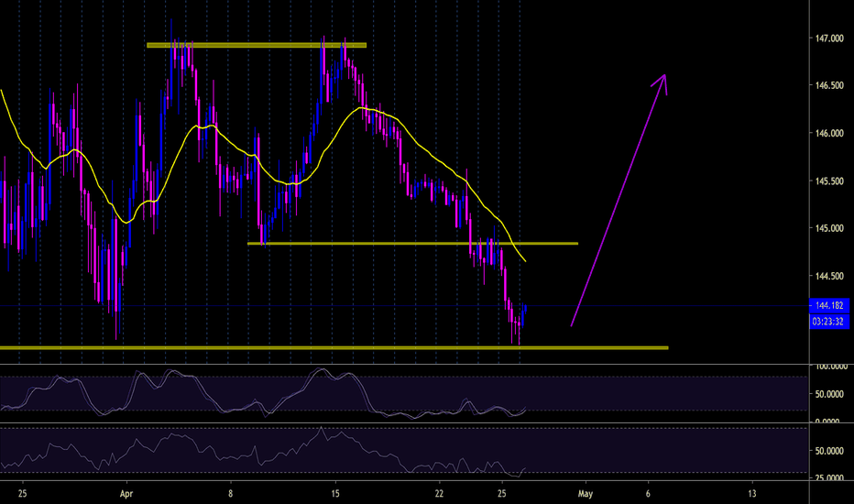Screen dimensions: 854x504
Task: Click the 147.000 price axis label
Action: pos(829,38)
